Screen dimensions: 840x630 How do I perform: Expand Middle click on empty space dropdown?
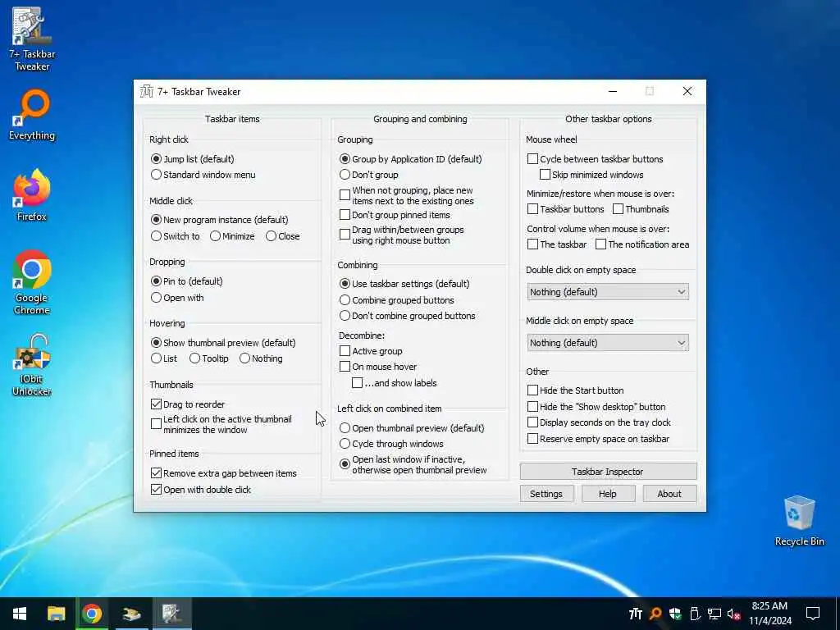tap(608, 343)
